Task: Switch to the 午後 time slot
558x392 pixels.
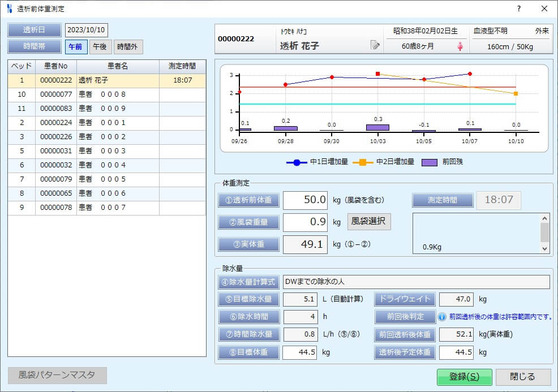Action: click(100, 47)
